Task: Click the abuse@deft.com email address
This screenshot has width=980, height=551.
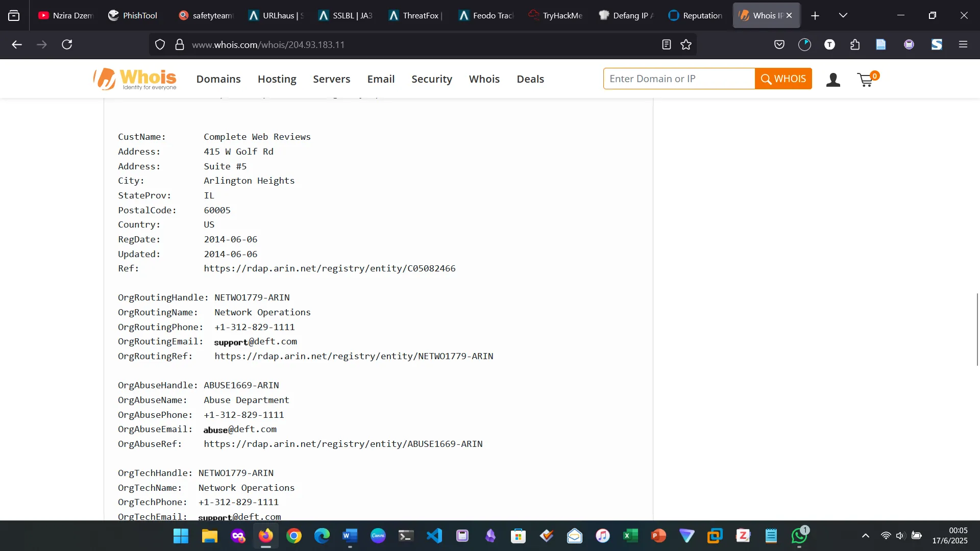Action: (x=240, y=430)
